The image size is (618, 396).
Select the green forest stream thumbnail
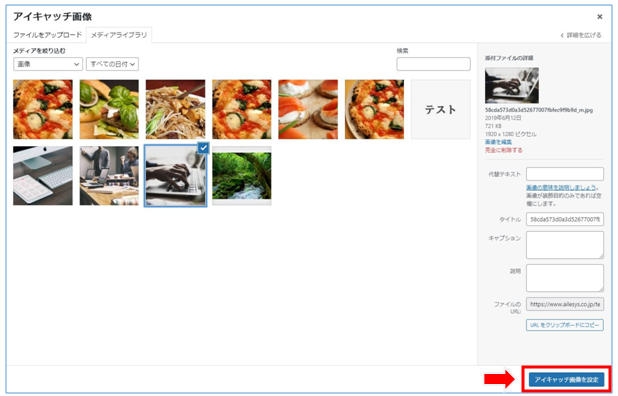coord(242,176)
